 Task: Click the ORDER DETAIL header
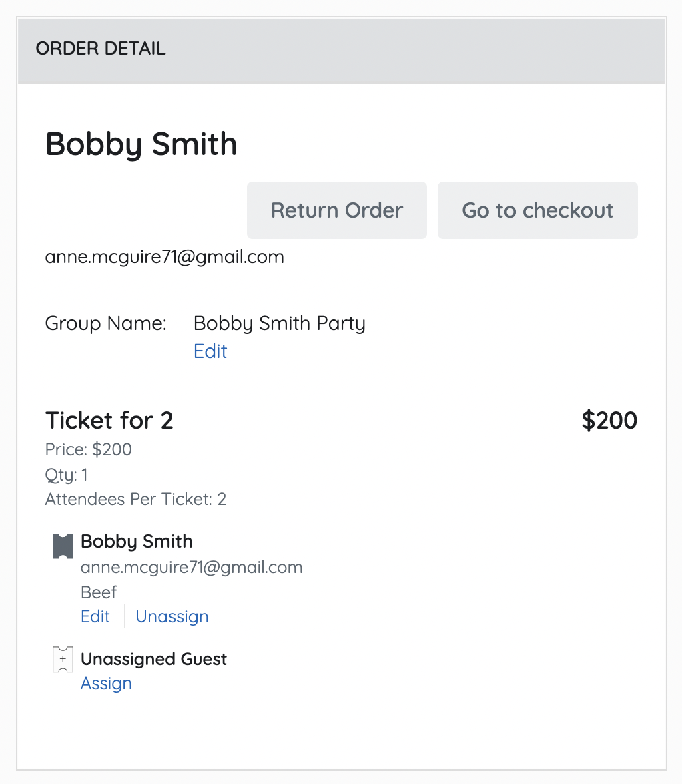click(x=101, y=49)
